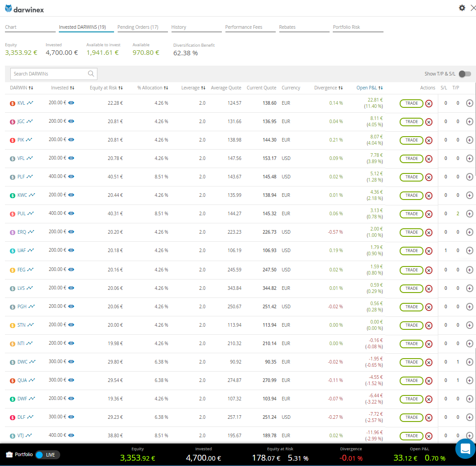
Task: Open the settings gear icon
Action: click(462, 8)
